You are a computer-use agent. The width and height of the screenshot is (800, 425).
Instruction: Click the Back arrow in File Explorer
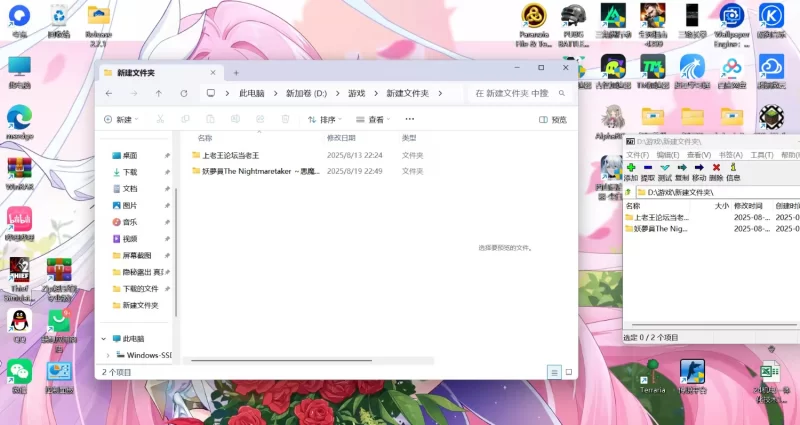[x=109, y=93]
